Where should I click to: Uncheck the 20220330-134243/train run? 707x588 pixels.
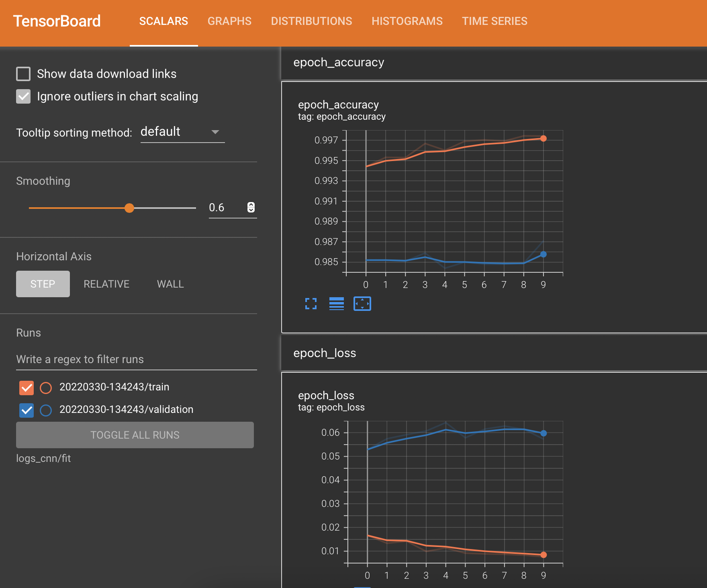27,388
